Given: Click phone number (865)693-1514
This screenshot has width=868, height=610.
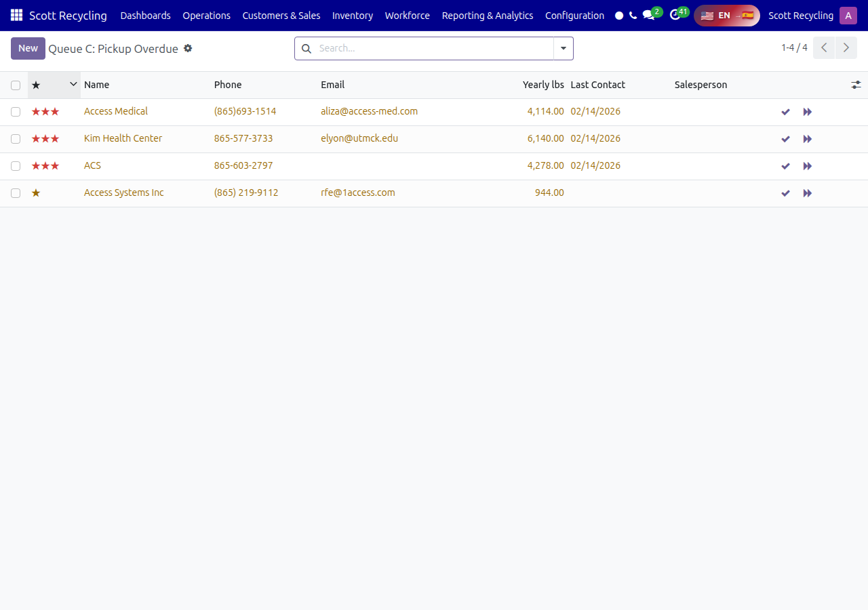Looking at the screenshot, I should pos(245,111).
